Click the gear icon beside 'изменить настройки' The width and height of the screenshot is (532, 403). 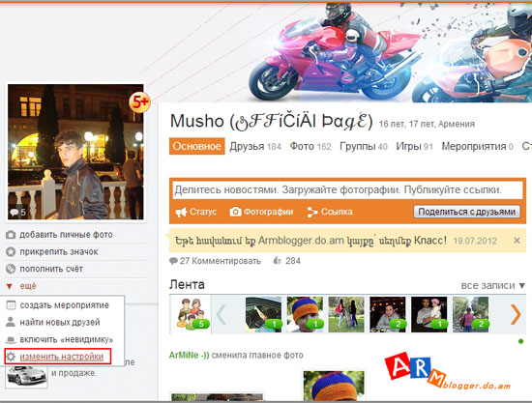tap(11, 357)
